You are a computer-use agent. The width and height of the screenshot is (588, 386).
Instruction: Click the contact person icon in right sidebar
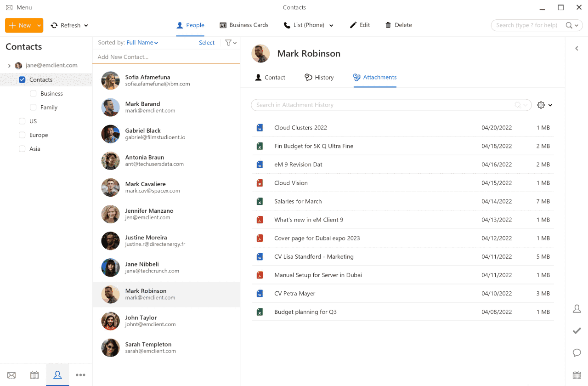point(577,309)
